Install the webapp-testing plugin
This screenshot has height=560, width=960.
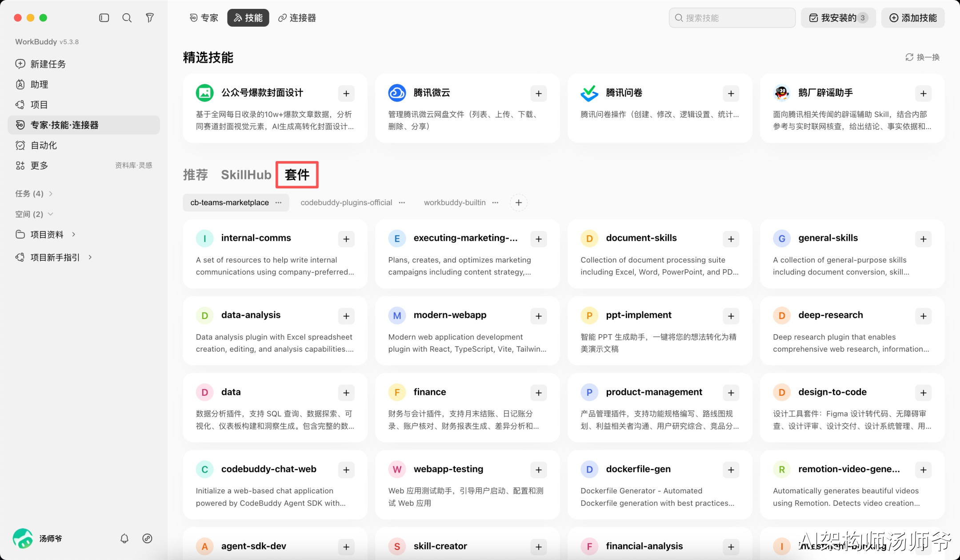click(x=539, y=470)
